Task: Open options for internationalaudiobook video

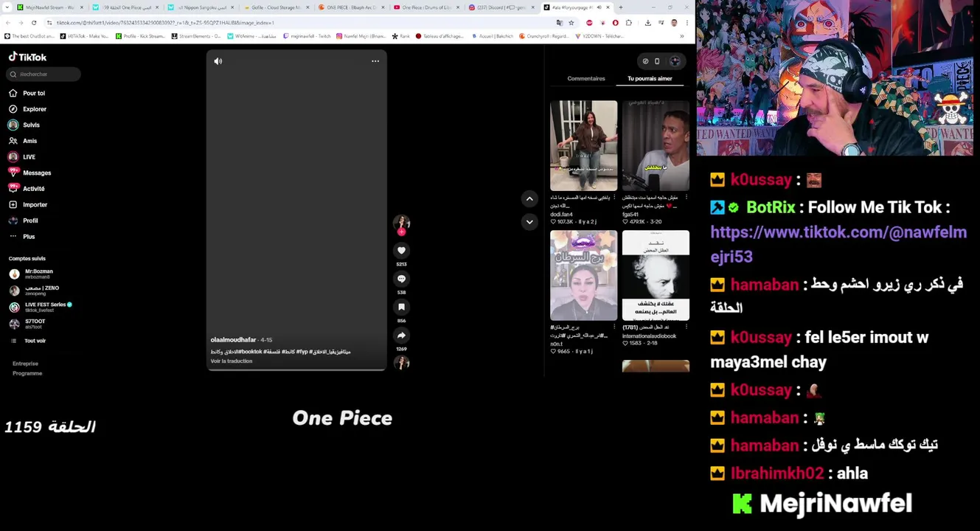Action: (687, 327)
